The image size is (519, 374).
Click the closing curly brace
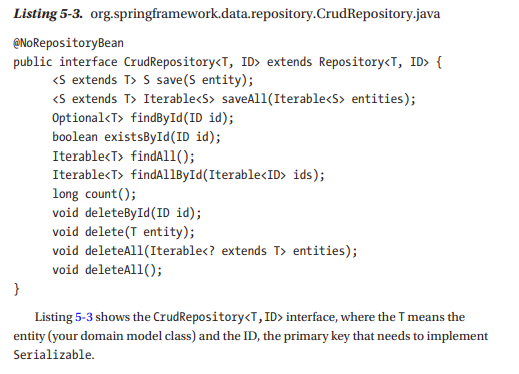16,289
